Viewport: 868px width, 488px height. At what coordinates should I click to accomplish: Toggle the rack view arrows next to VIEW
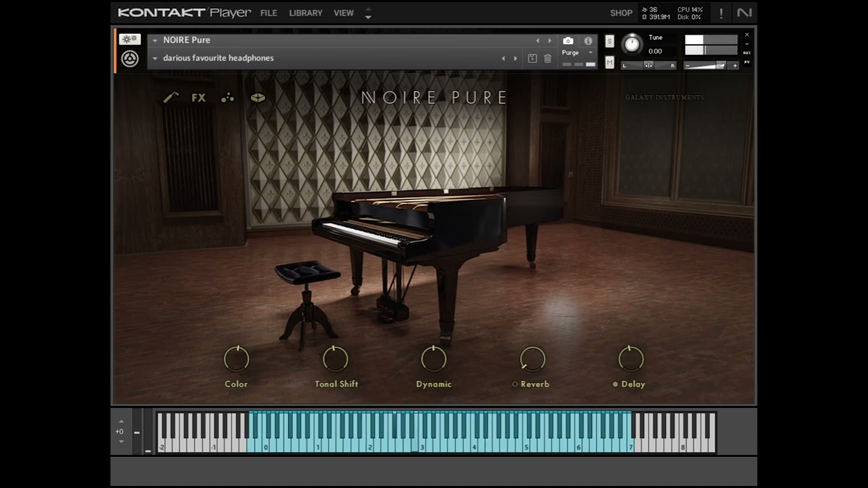point(368,13)
